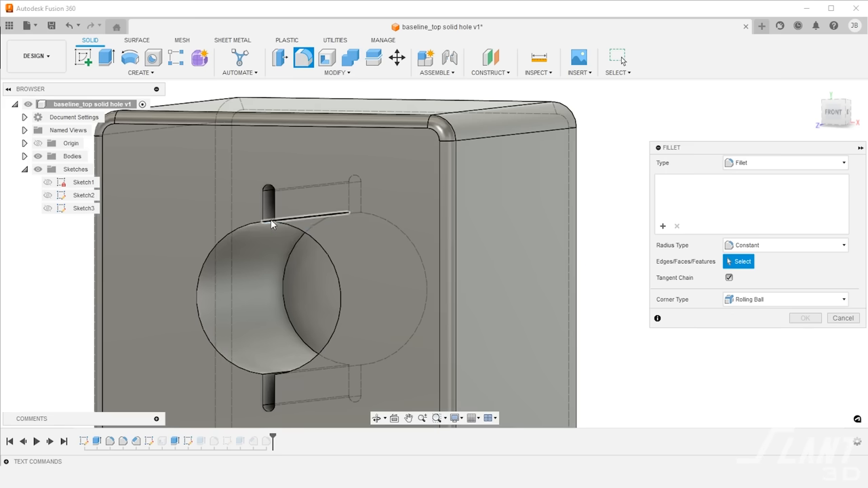The width and height of the screenshot is (868, 488).
Task: Toggle Tangent Chain checkbox in Fillet dialog
Action: coord(728,277)
